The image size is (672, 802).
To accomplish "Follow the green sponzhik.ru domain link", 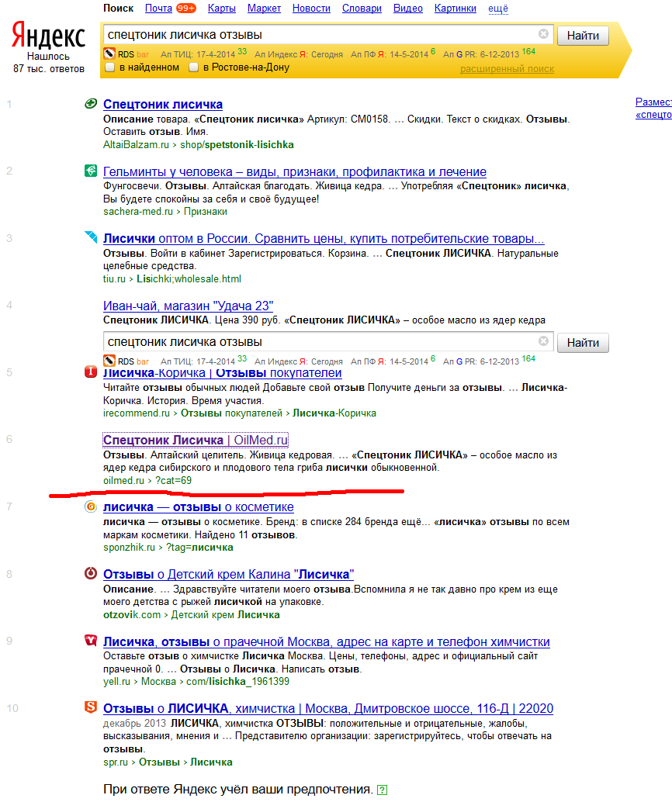I will click(129, 548).
